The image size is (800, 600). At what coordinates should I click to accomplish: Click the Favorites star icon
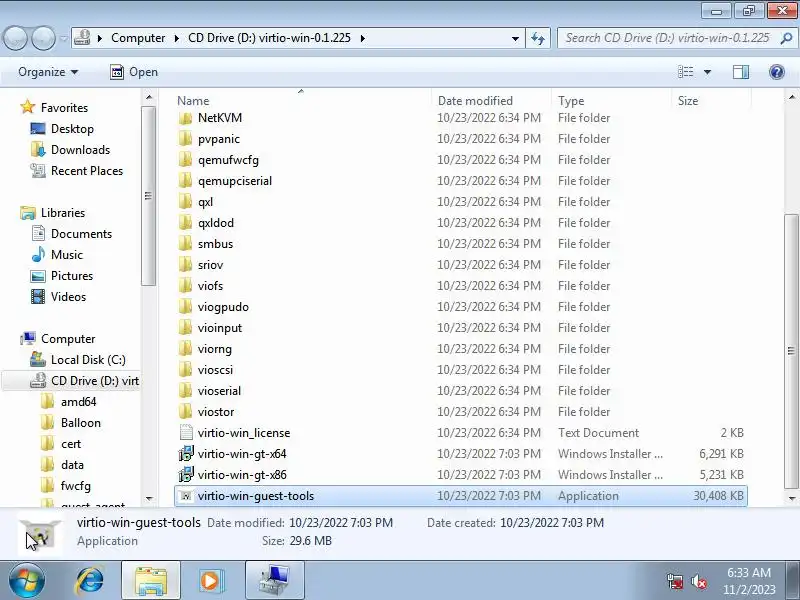coord(27,107)
